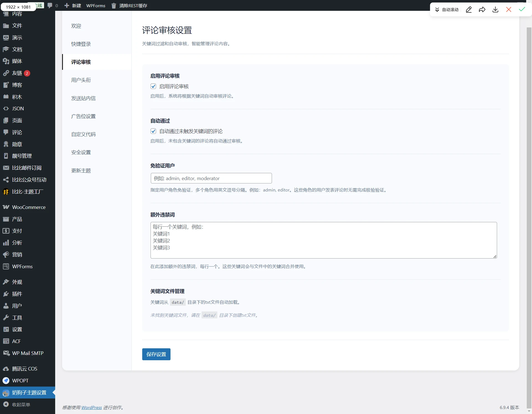532x414 pixels.
Task: Click the 比比公众号互动 share icon
Action: point(6,180)
